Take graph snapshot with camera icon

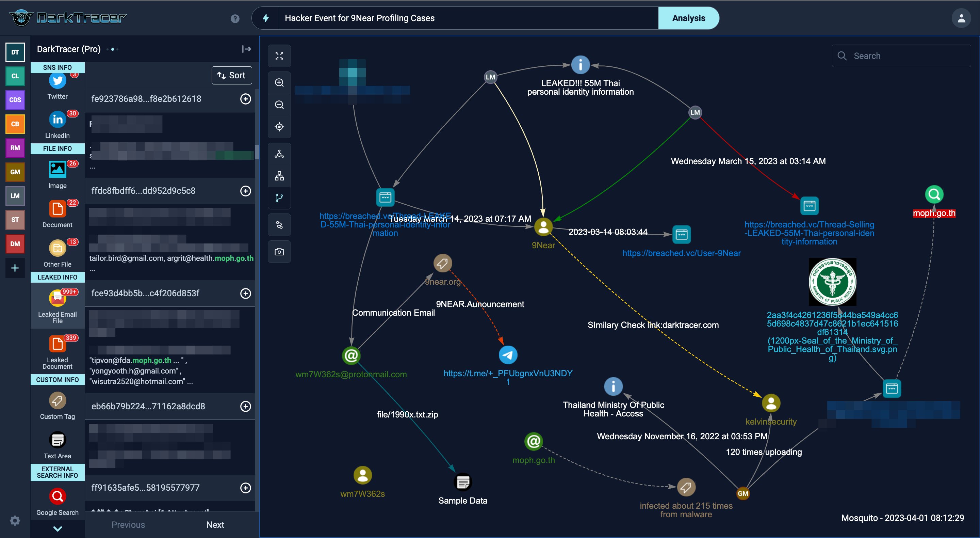pos(279,252)
